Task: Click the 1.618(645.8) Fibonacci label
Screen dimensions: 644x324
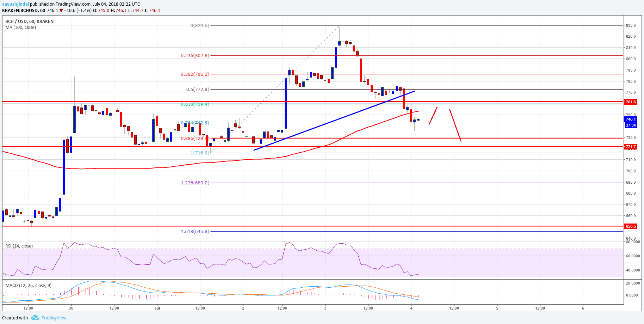Action: point(195,232)
